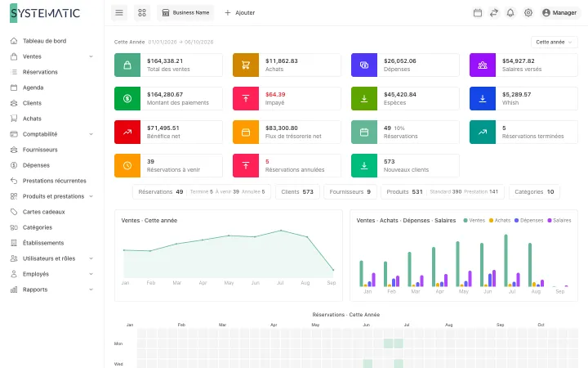
Task: Click the Achats cart tile icon
Action: click(246, 65)
